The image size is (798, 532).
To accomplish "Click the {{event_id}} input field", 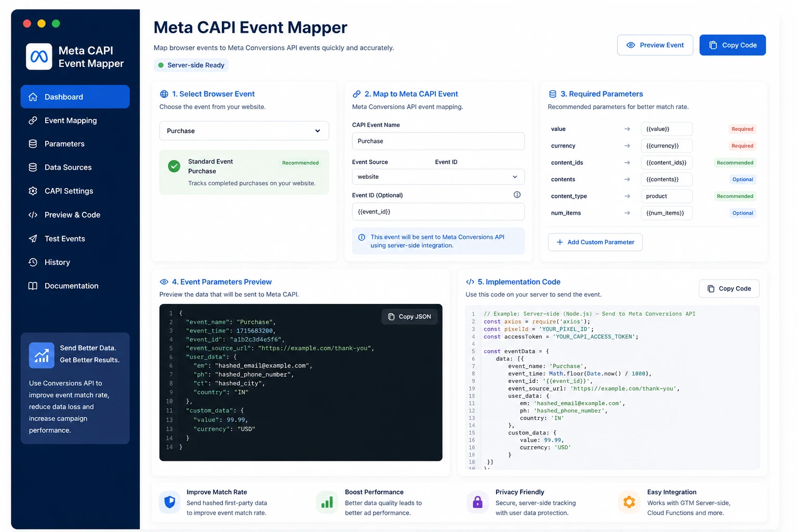I will click(438, 212).
